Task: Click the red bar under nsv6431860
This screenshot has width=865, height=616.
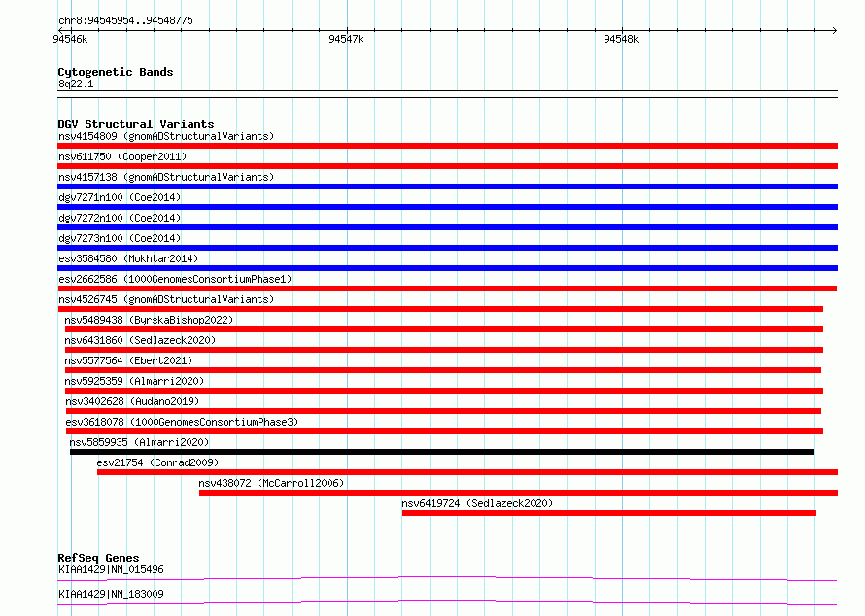Action: point(444,350)
